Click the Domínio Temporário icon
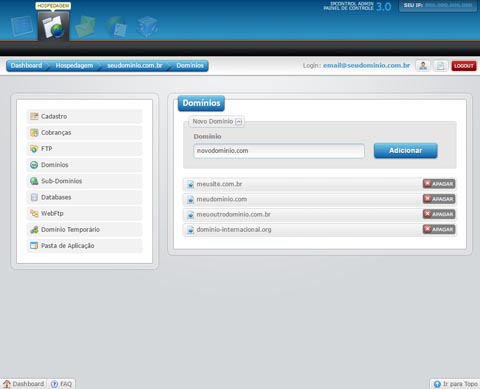480x389 pixels. coord(34,230)
